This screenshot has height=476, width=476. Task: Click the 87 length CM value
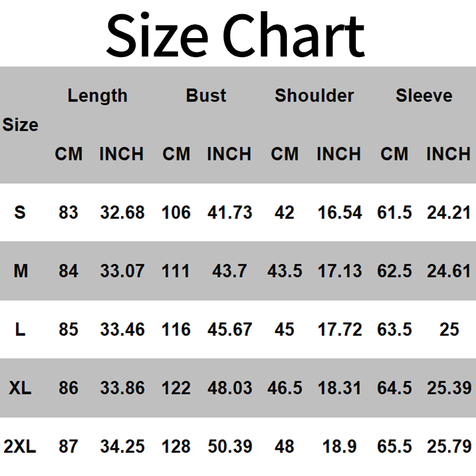pos(68,446)
